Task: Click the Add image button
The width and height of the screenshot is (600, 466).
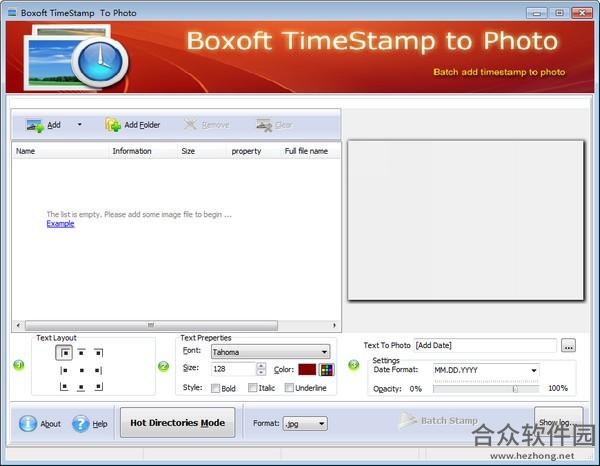Action: (x=44, y=125)
